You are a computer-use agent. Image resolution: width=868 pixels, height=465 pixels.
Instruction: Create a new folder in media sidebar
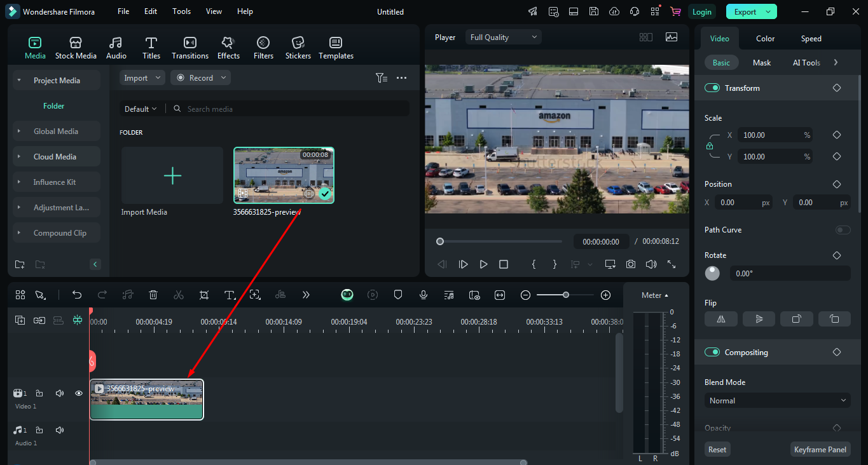pyautogui.click(x=20, y=264)
